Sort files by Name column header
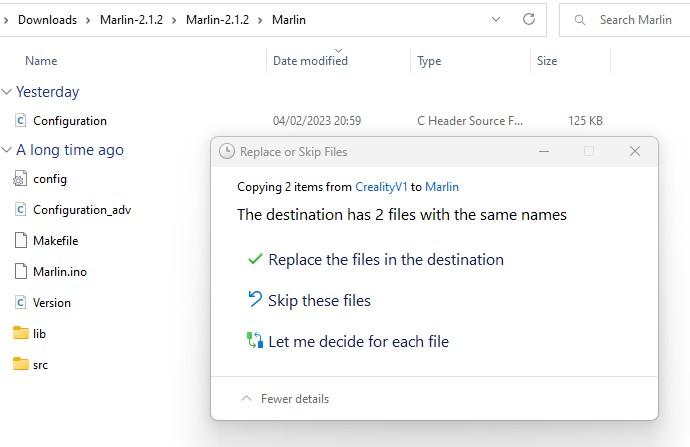Image resolution: width=690 pixels, height=447 pixels. coord(41,61)
